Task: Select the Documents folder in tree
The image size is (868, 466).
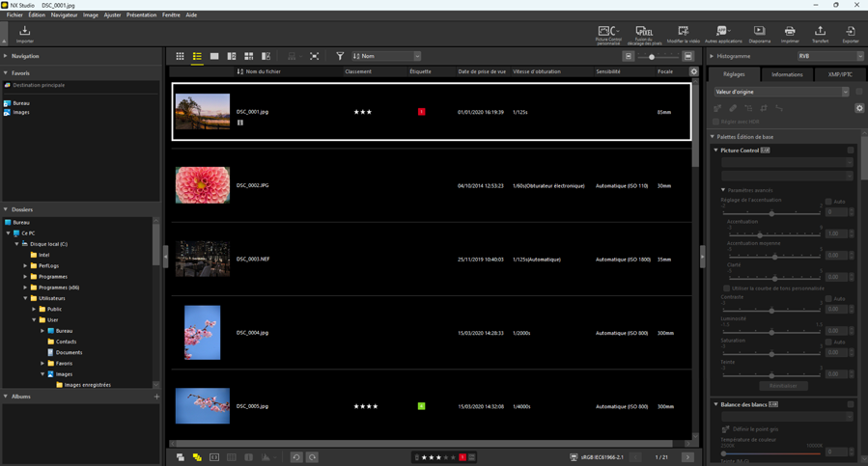Action: (x=69, y=352)
